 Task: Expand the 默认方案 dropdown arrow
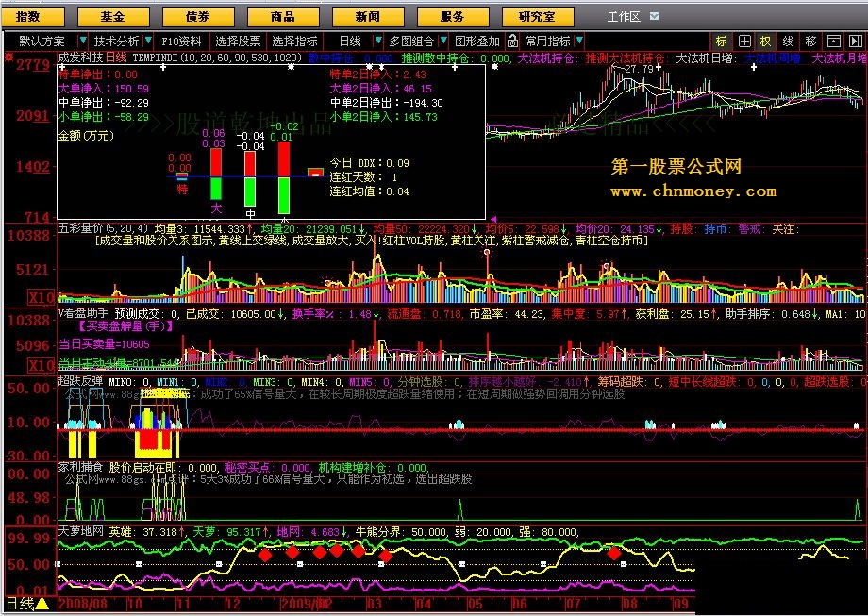tap(83, 41)
